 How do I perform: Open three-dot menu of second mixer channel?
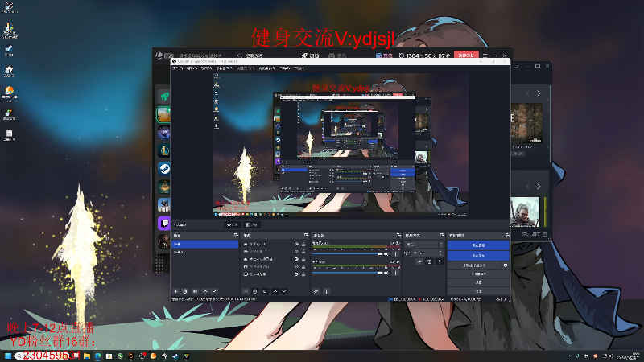(395, 273)
